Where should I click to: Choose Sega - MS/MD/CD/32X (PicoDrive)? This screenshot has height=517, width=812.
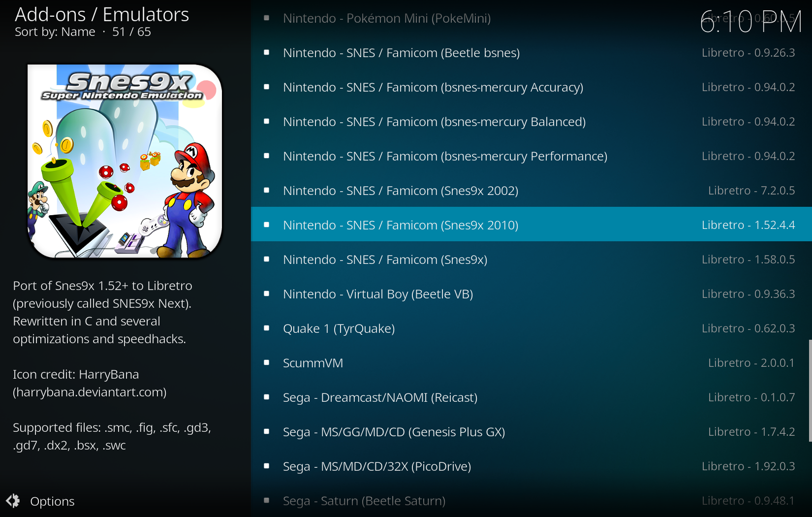point(531,466)
